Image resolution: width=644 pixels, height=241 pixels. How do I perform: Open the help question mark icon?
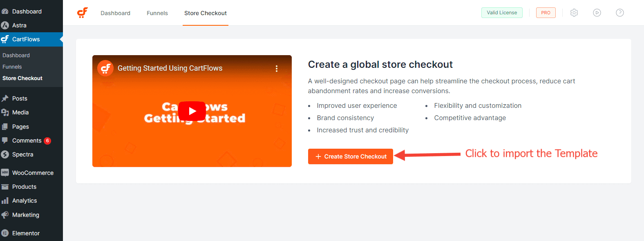click(x=620, y=13)
